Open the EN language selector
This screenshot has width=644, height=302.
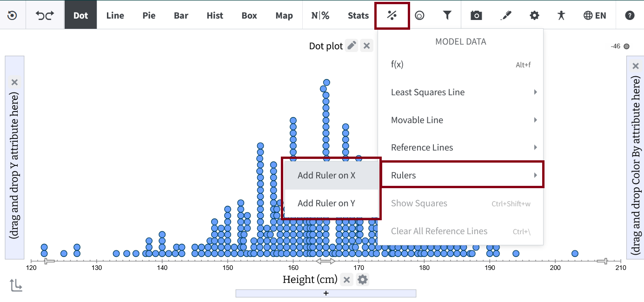tap(595, 15)
